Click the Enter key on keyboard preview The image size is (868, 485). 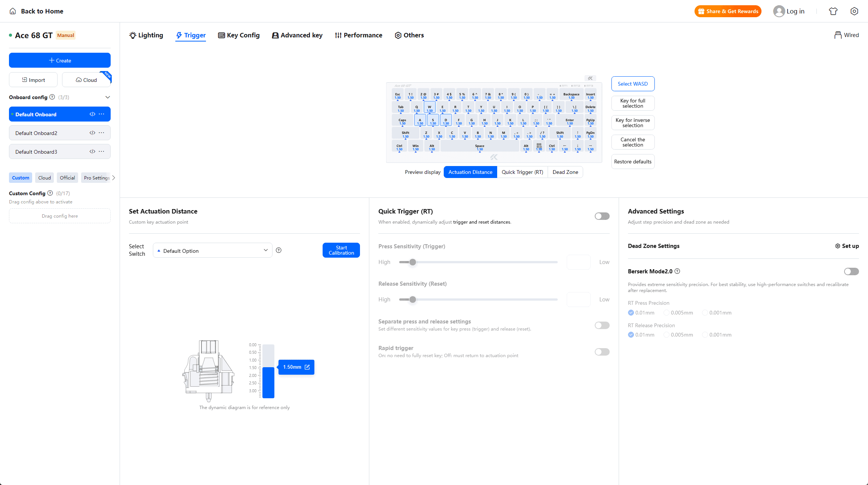(x=569, y=120)
